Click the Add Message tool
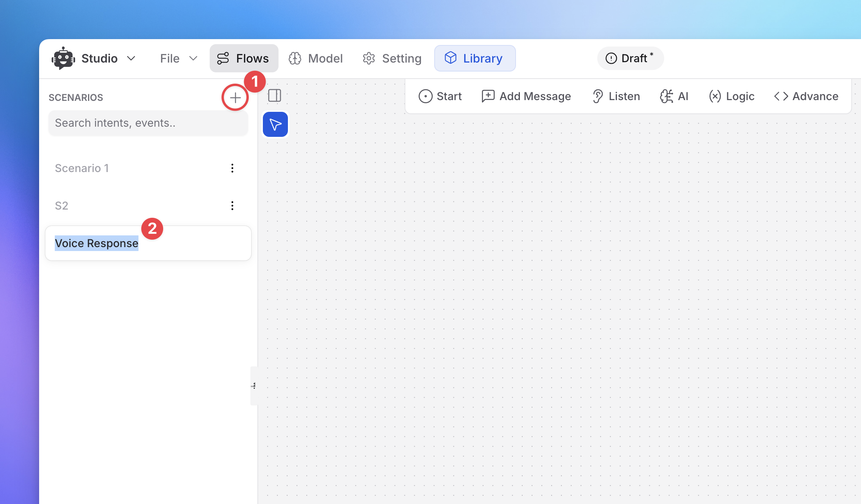The image size is (861, 504). coord(526,96)
